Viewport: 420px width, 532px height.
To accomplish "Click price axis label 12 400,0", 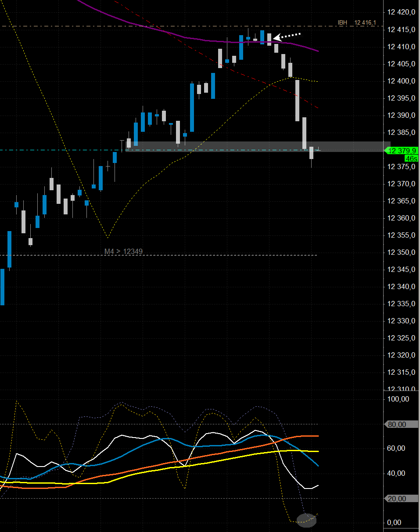I will click(401, 81).
